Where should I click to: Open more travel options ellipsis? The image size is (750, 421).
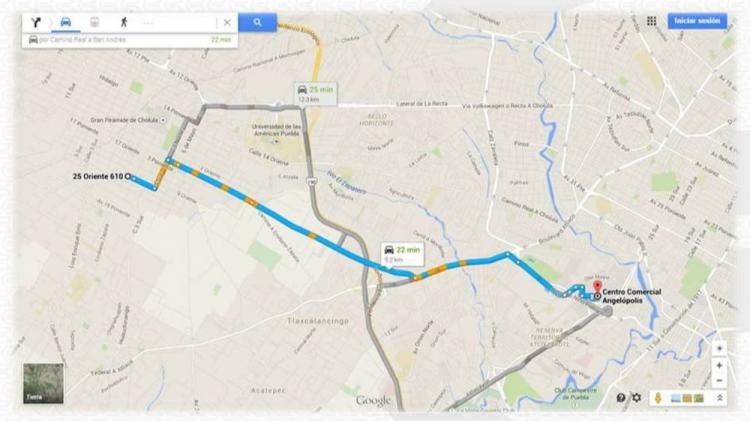148,22
